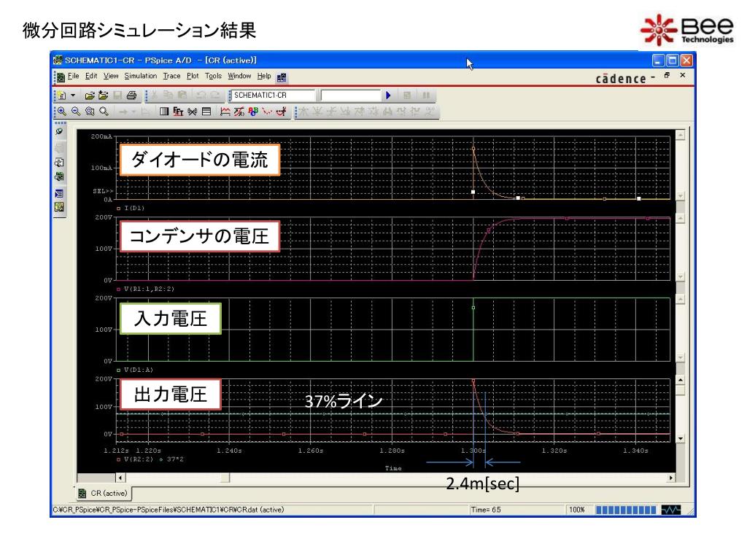Click the Copy icon in toolbar
747x560 pixels.
[168, 96]
